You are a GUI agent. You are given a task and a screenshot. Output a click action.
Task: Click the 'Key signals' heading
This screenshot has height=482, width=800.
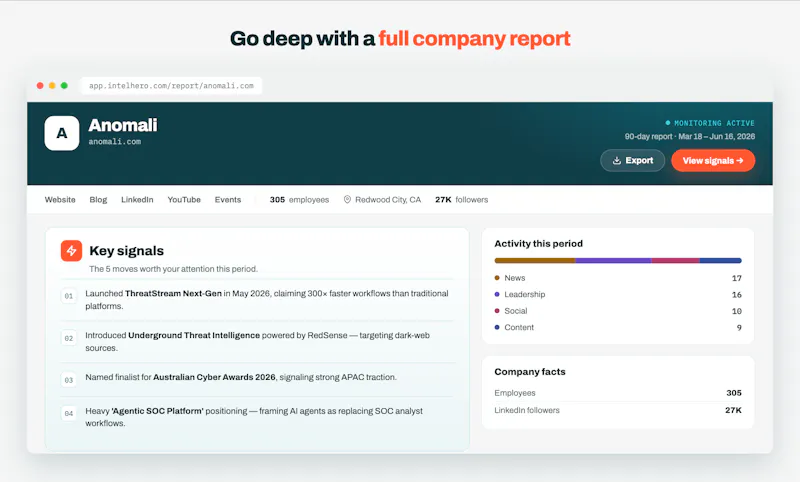pos(127,250)
